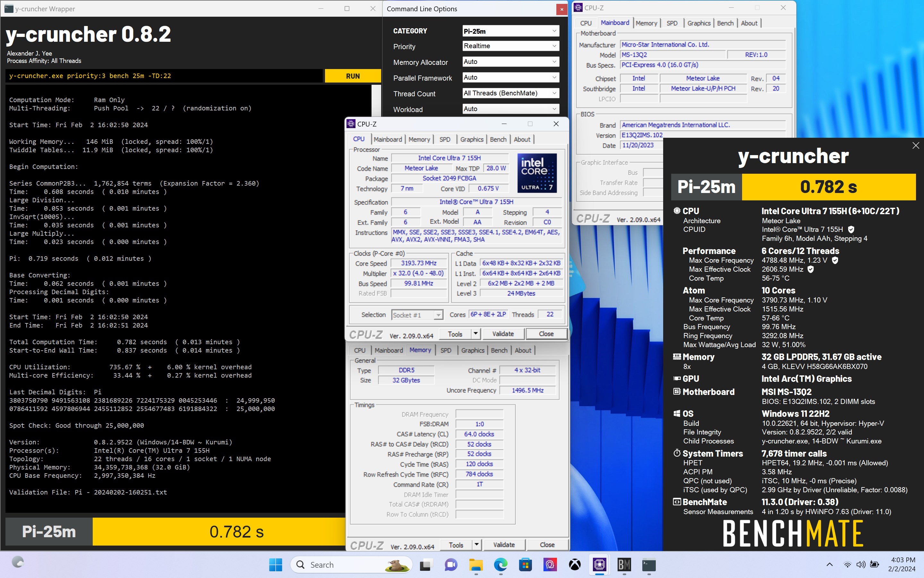Open Microsoft Edge from taskbar

click(x=501, y=564)
